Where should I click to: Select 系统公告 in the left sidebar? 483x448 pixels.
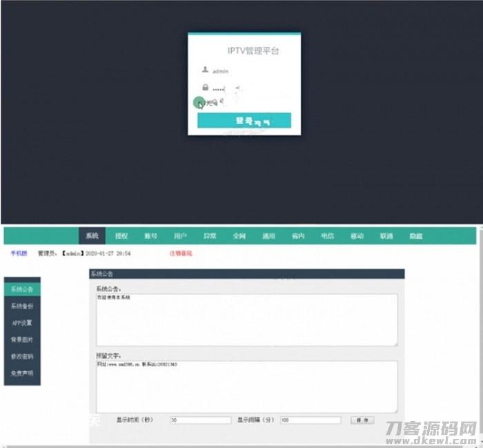click(22, 289)
